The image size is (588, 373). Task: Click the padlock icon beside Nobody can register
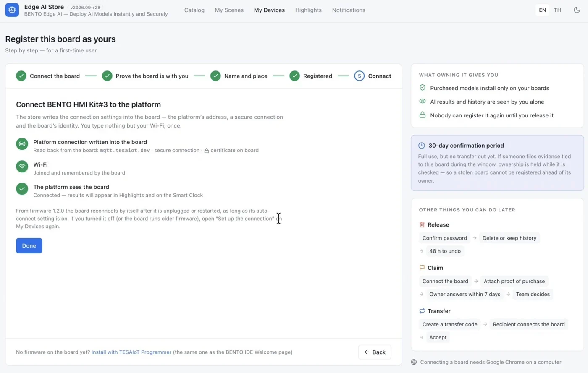pyautogui.click(x=423, y=115)
